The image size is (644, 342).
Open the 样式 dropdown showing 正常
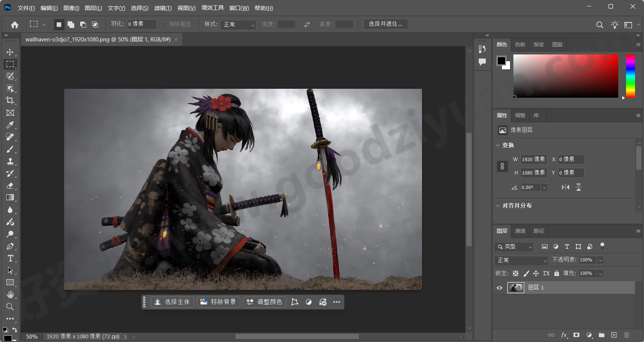[x=238, y=24]
